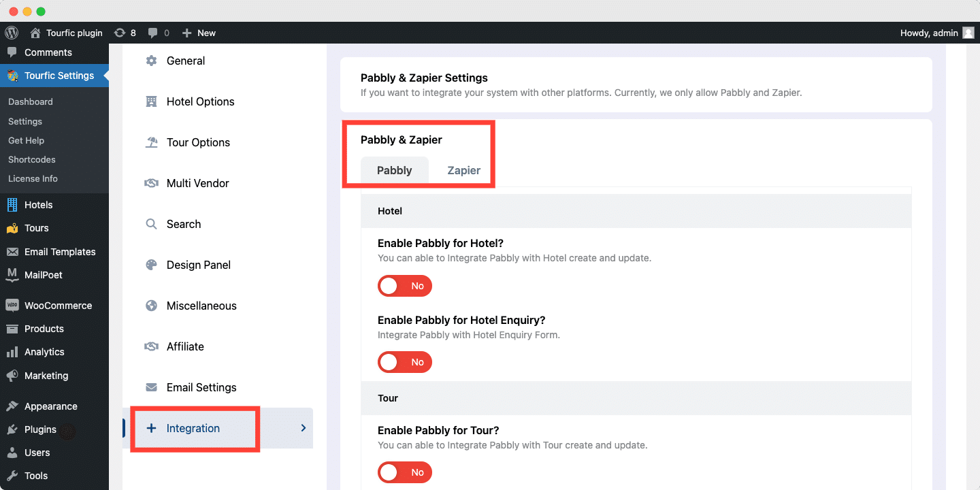Image resolution: width=980 pixels, height=490 pixels.
Task: Open the Dashboard submenu item
Action: (31, 101)
